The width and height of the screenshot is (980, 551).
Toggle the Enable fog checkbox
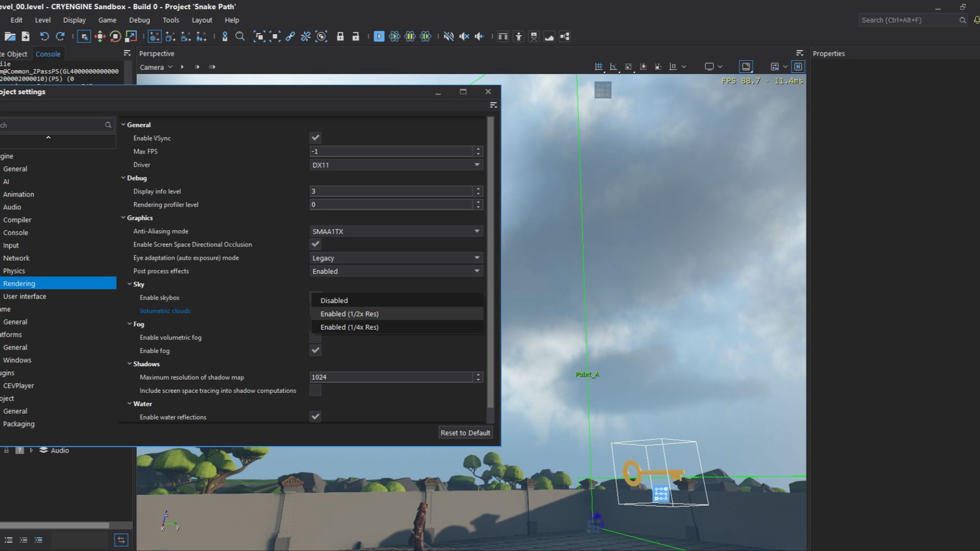[315, 350]
